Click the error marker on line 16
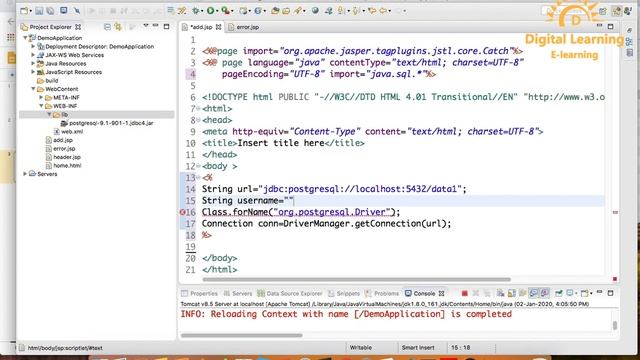 pyautogui.click(x=182, y=212)
